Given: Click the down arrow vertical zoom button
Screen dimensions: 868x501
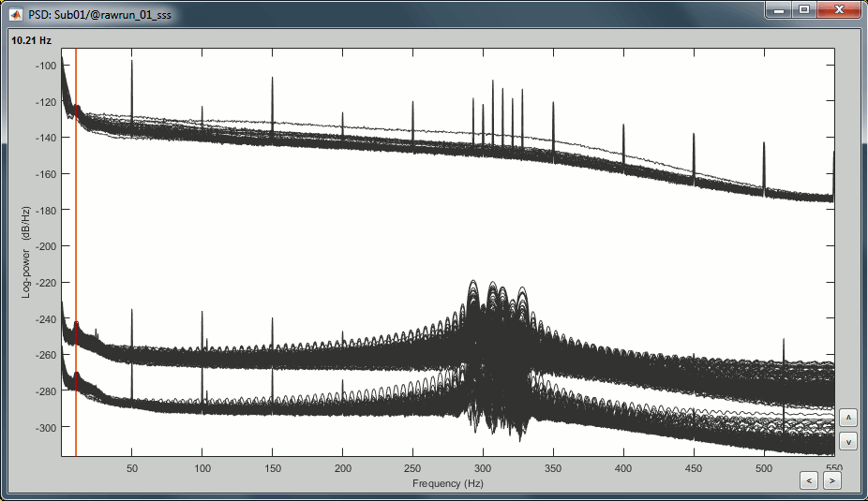Looking at the screenshot, I should pyautogui.click(x=848, y=440).
